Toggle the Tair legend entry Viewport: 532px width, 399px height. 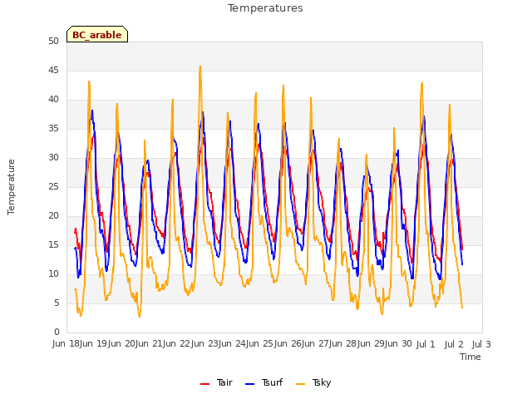pyautogui.click(x=216, y=382)
